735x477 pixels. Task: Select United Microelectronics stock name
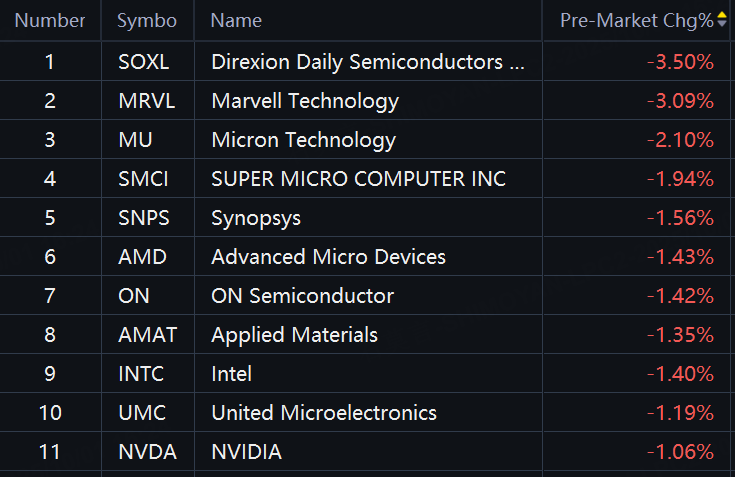coord(324,413)
